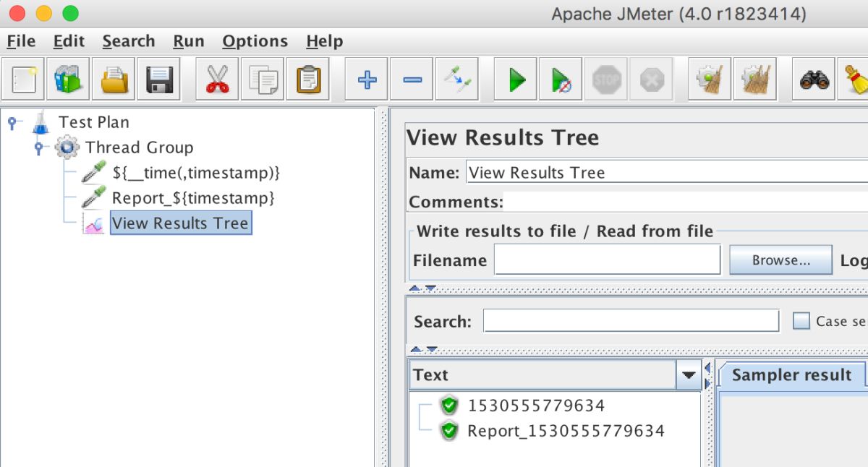Stop the test using STOP icon

tap(606, 79)
